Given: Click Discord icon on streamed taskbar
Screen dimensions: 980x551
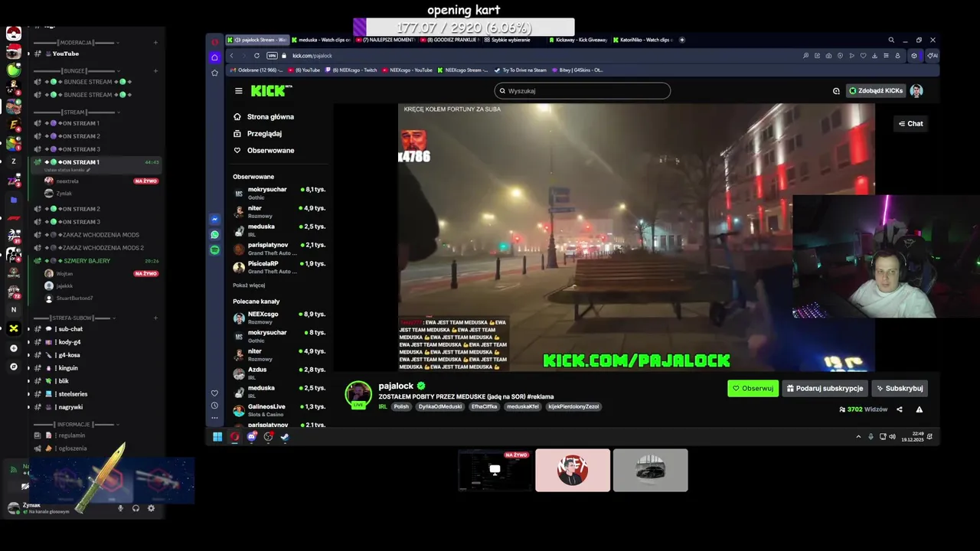Looking at the screenshot, I should pyautogui.click(x=251, y=437).
